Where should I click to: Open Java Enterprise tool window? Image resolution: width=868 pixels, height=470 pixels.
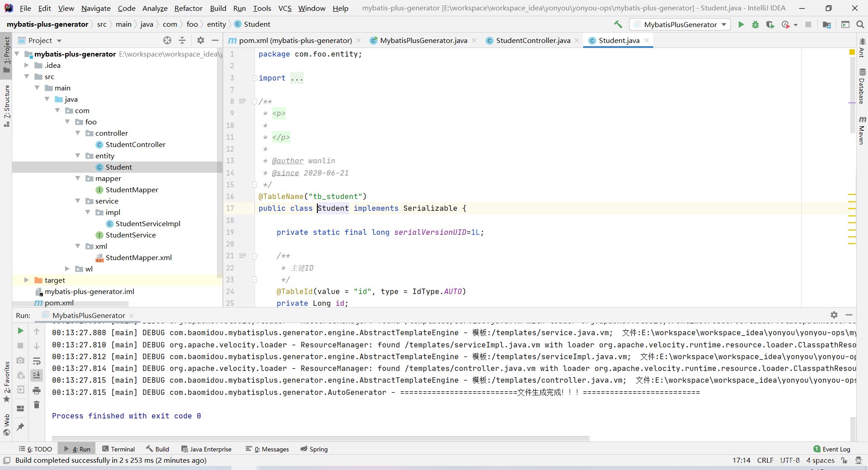(206, 449)
